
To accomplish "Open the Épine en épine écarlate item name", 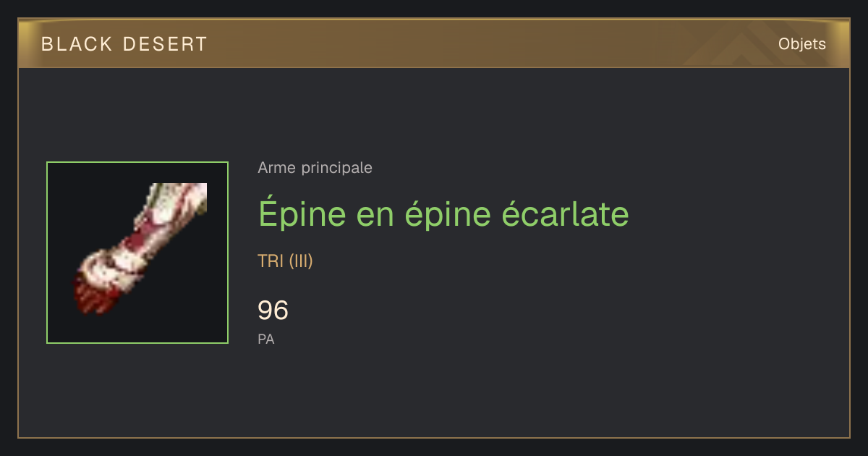I will [x=443, y=214].
